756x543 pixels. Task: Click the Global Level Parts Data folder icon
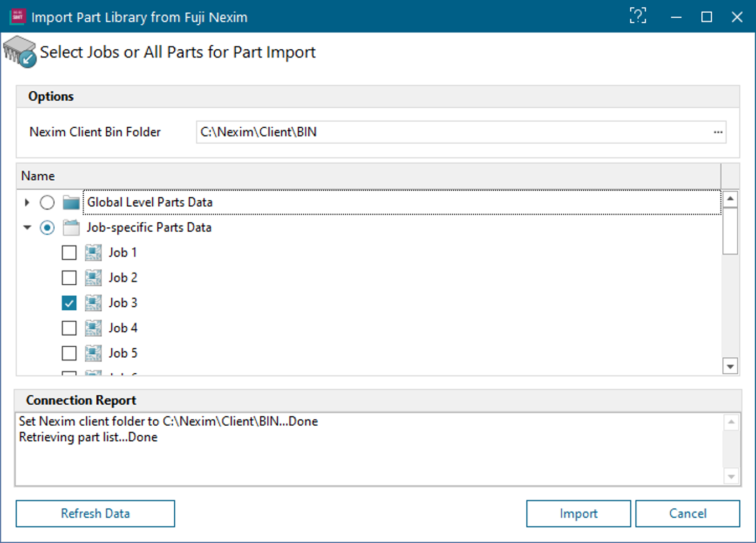tap(71, 202)
